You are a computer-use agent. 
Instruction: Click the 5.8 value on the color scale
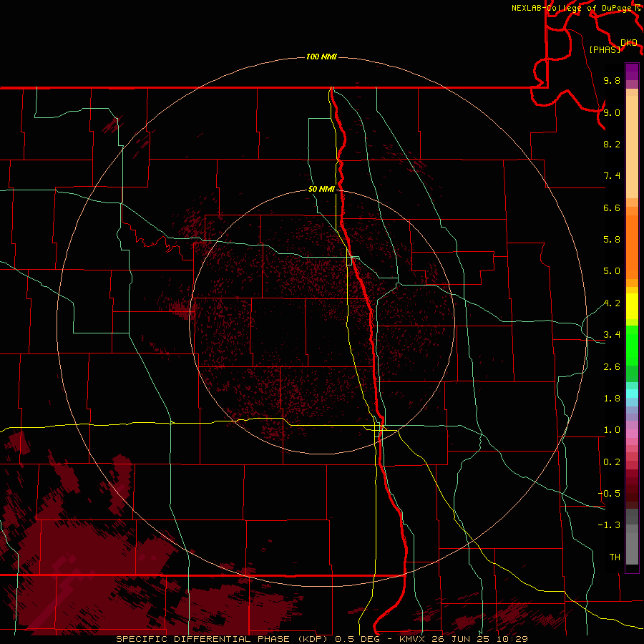612,240
